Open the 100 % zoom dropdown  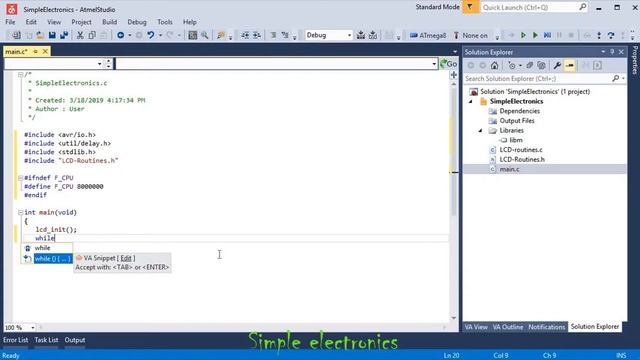[33, 328]
